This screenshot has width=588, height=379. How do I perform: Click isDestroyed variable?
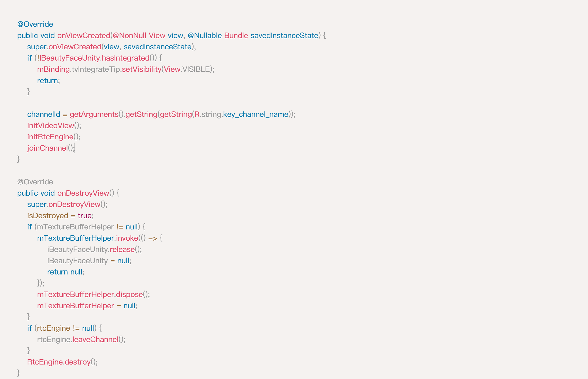point(48,215)
